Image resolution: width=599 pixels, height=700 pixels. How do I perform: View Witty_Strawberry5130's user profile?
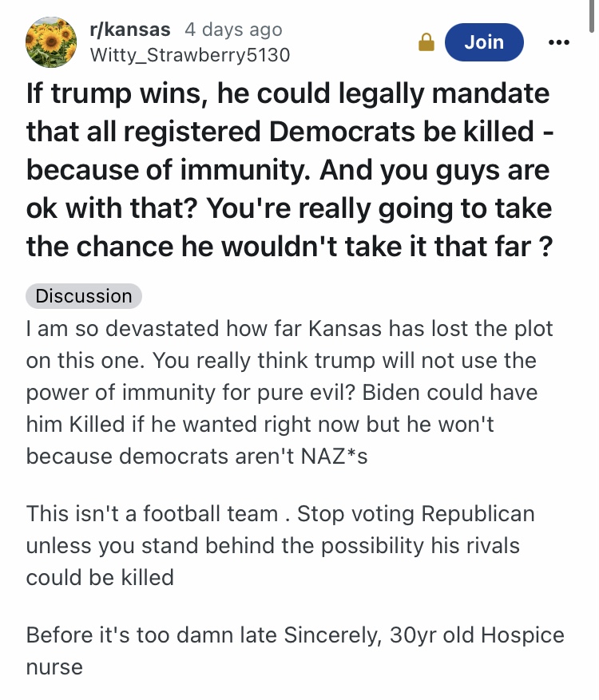tap(190, 55)
